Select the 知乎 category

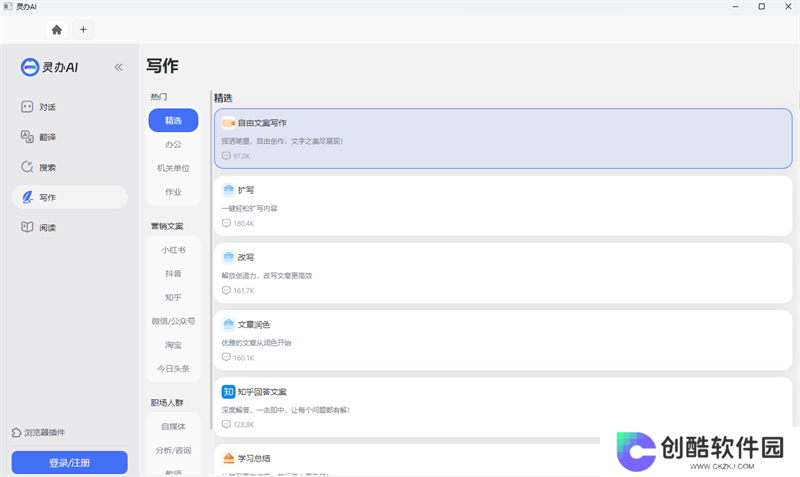point(173,297)
